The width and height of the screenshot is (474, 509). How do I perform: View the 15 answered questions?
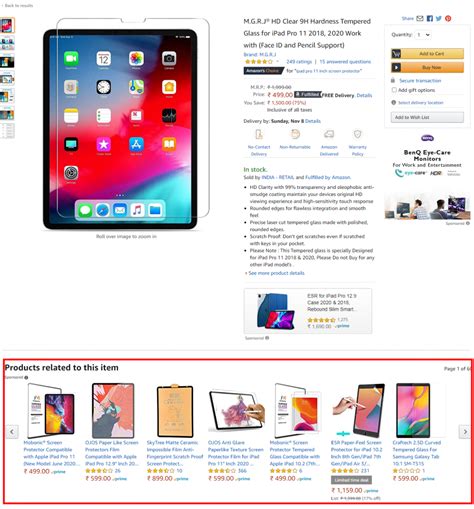(345, 62)
